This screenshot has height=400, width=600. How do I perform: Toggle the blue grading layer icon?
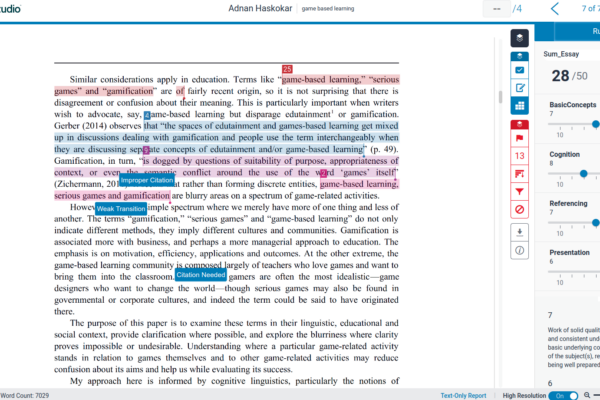[x=519, y=56]
